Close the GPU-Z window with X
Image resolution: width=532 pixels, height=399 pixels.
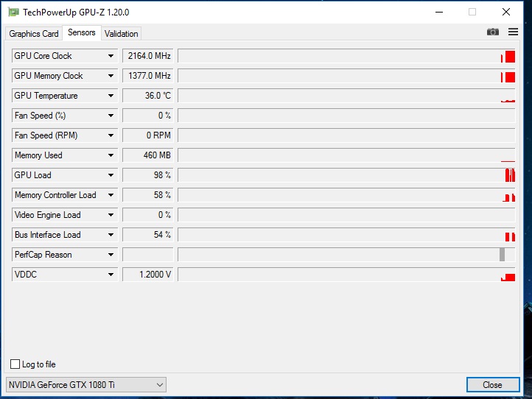point(506,13)
